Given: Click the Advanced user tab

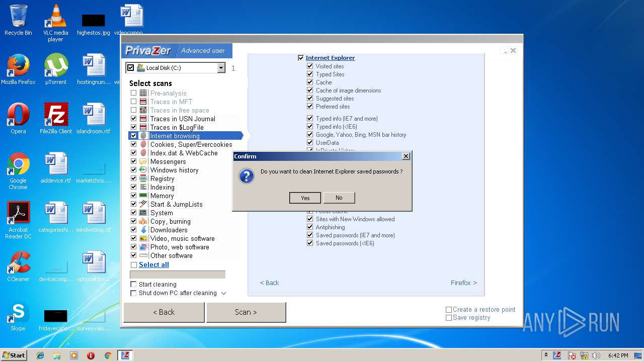Looking at the screenshot, I should 203,50.
